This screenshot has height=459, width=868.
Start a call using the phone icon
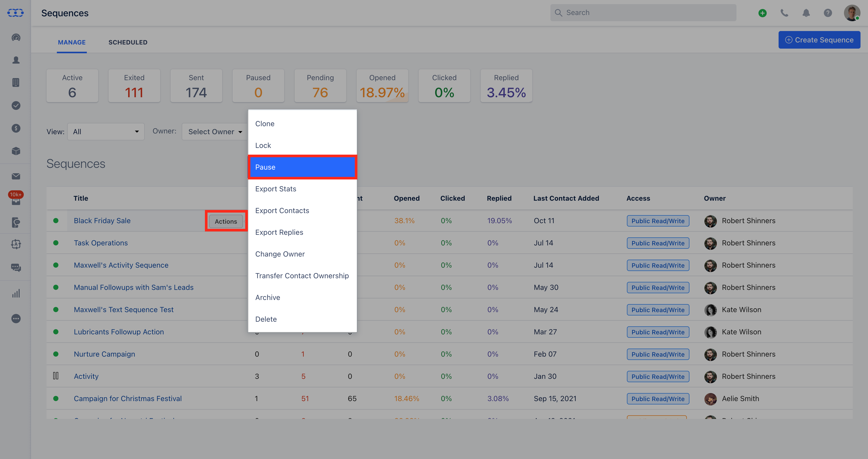point(785,13)
